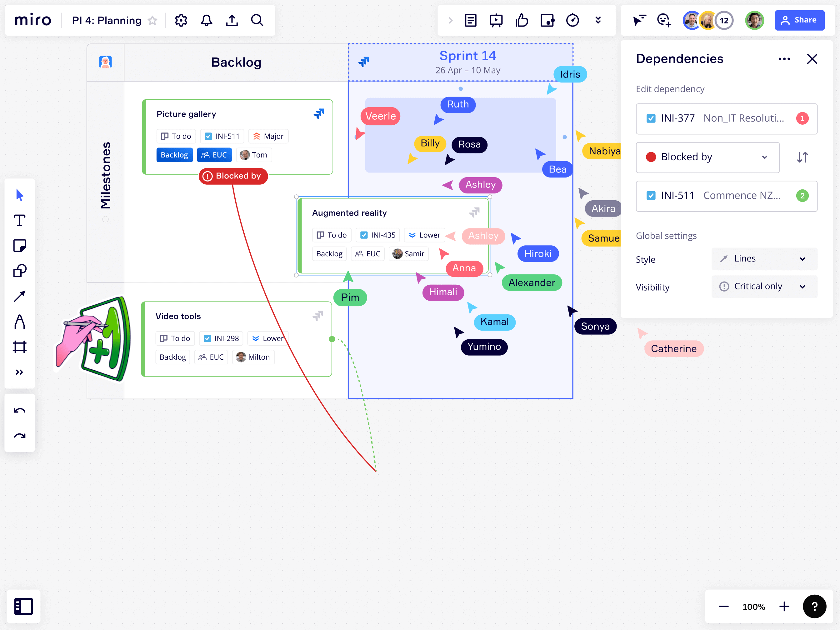Open the Dependencies panel overflow menu
The width and height of the screenshot is (840, 630).
pyautogui.click(x=784, y=59)
